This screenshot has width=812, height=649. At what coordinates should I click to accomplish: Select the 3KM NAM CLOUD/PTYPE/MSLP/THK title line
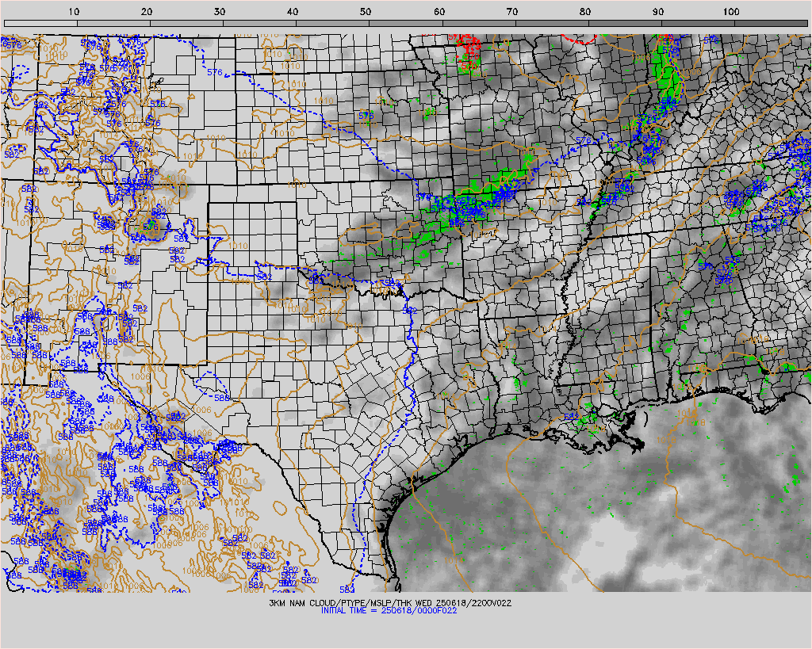[x=390, y=603]
